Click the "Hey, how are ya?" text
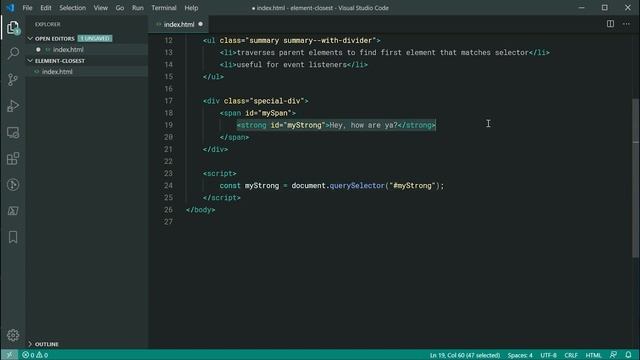This screenshot has width=640, height=360. pyautogui.click(x=363, y=125)
